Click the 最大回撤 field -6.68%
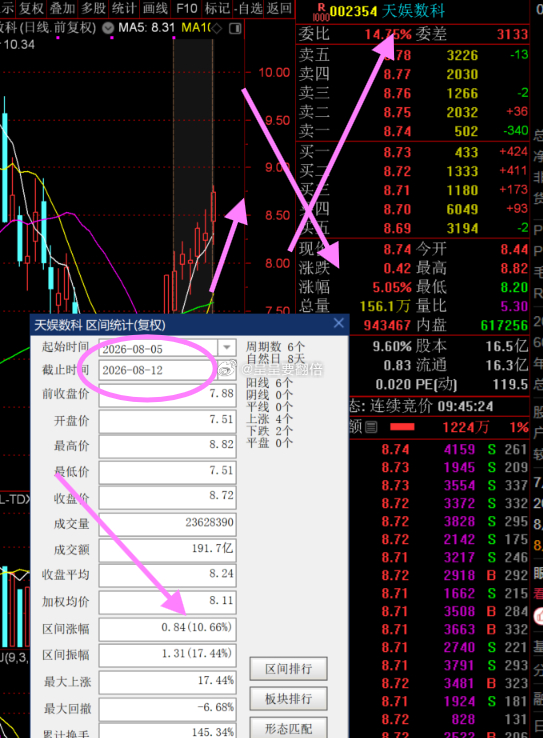Image resolution: width=543 pixels, height=738 pixels. tap(167, 707)
